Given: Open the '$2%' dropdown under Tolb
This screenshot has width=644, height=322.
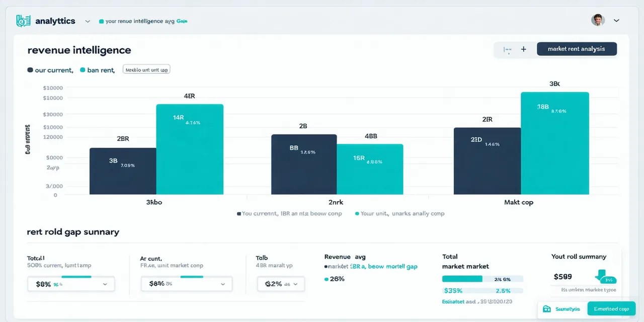Looking at the screenshot, I should point(281,284).
